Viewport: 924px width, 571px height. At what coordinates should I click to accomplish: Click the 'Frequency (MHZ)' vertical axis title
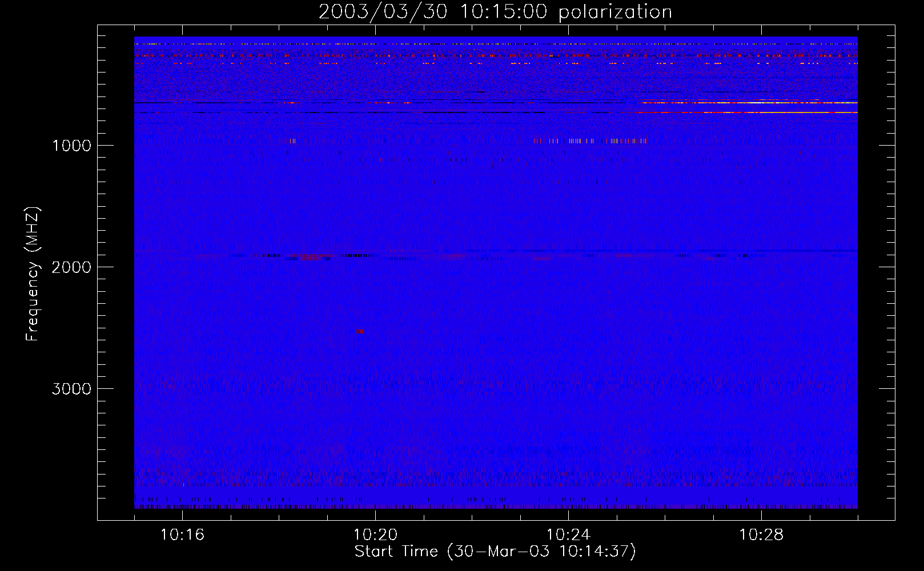click(x=33, y=274)
